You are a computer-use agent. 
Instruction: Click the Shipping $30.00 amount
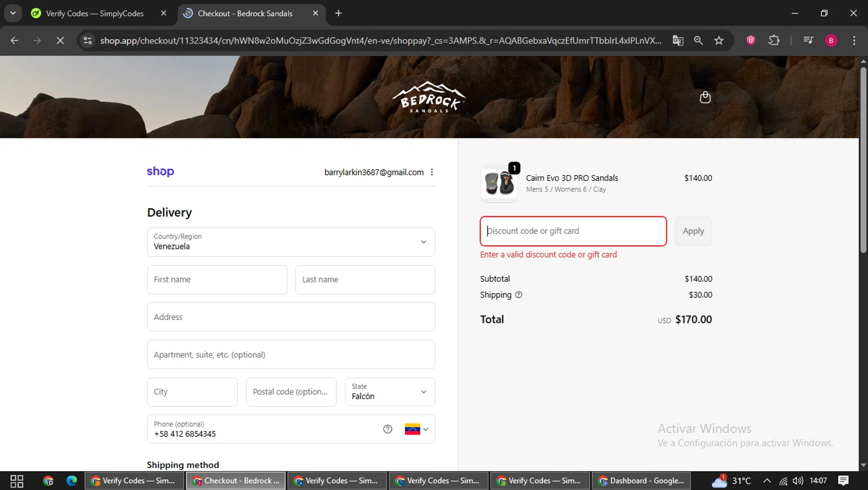click(700, 295)
